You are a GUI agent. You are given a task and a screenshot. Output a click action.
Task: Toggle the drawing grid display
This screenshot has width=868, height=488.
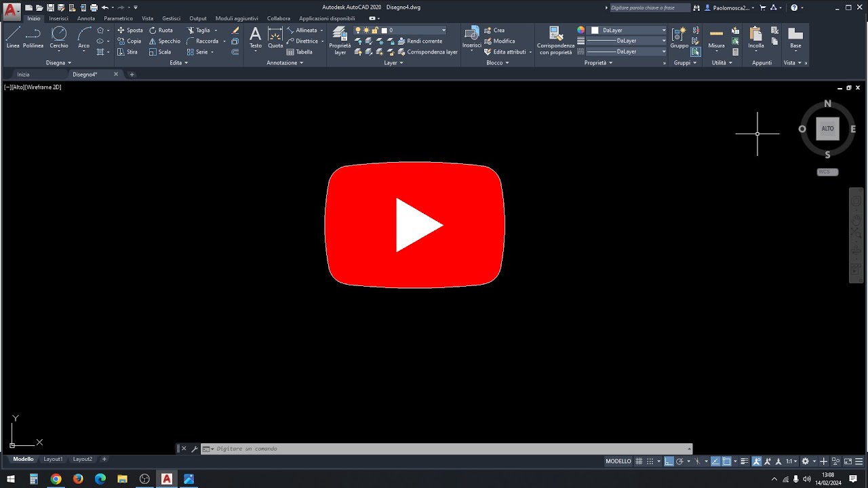click(639, 462)
